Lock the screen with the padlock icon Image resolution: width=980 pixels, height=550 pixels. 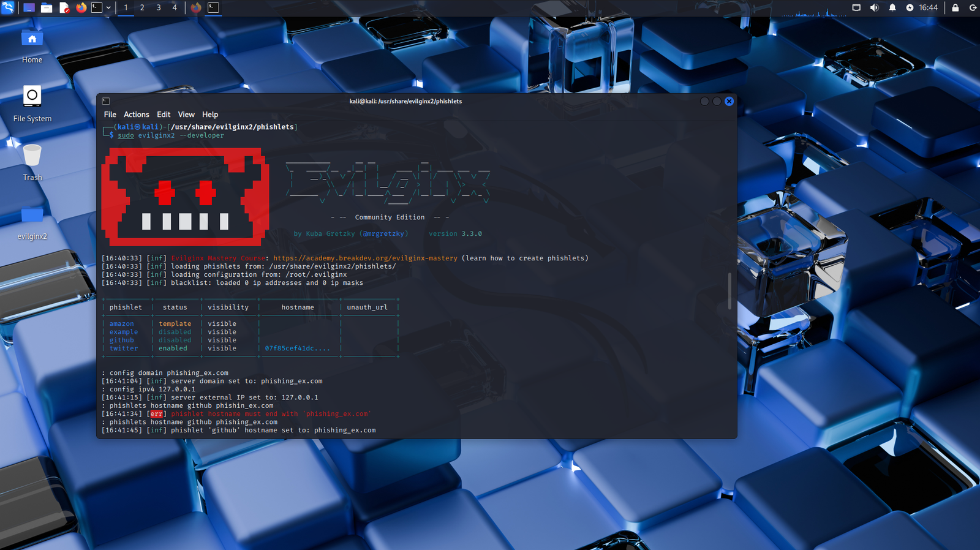pos(955,7)
